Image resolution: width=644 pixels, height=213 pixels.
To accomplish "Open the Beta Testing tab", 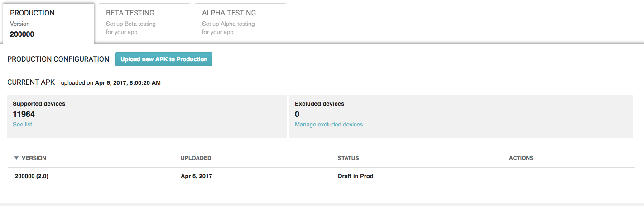I will point(144,23).
